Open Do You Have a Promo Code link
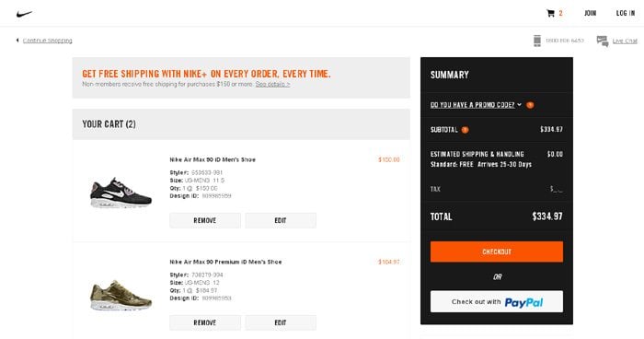 tap(472, 105)
